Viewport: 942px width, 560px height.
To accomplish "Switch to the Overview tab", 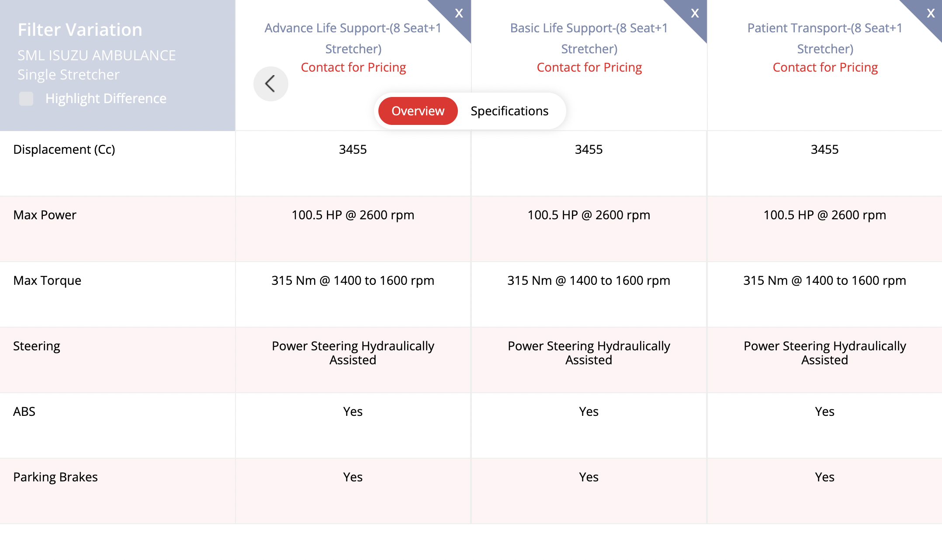I will (x=418, y=111).
